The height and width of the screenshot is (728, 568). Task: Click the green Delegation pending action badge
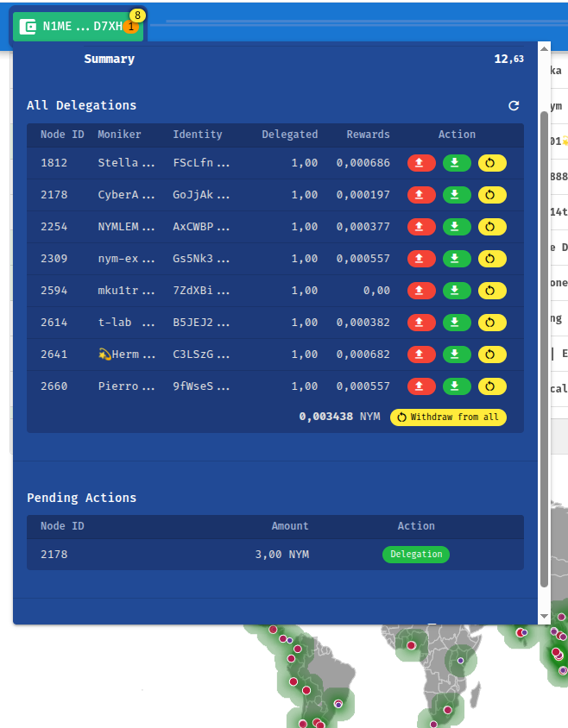[415, 555]
